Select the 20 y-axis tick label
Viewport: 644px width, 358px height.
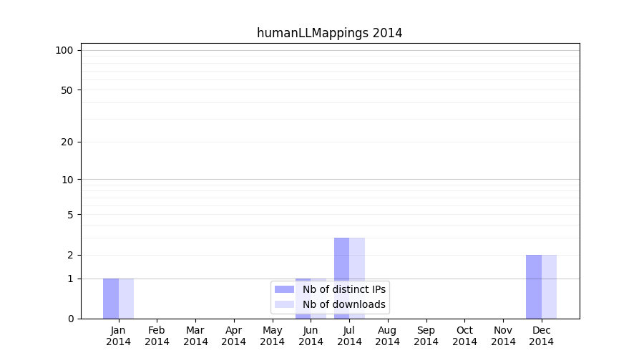coord(67,142)
